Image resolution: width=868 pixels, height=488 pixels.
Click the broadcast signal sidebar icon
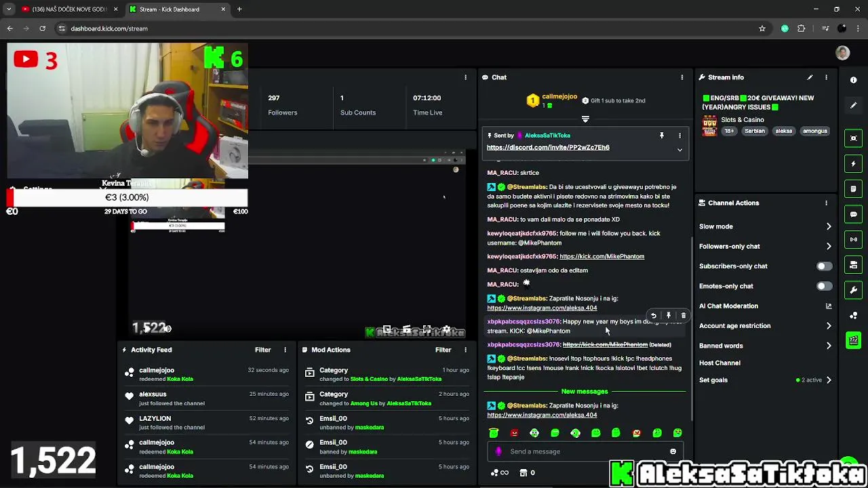tap(853, 239)
